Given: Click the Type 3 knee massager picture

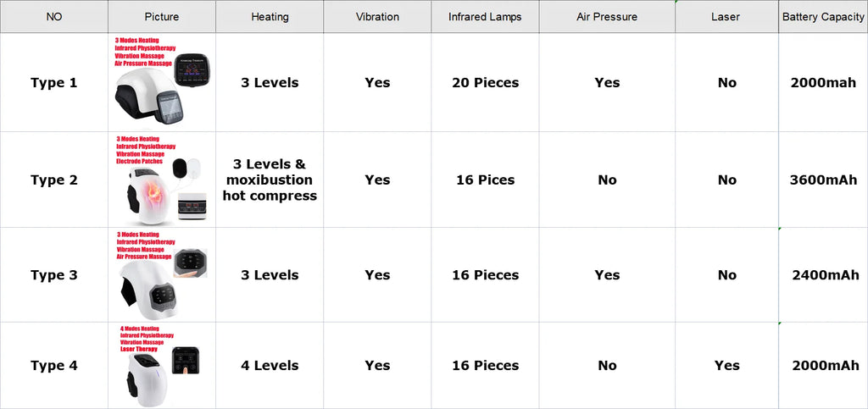Looking at the screenshot, I should tap(162, 275).
